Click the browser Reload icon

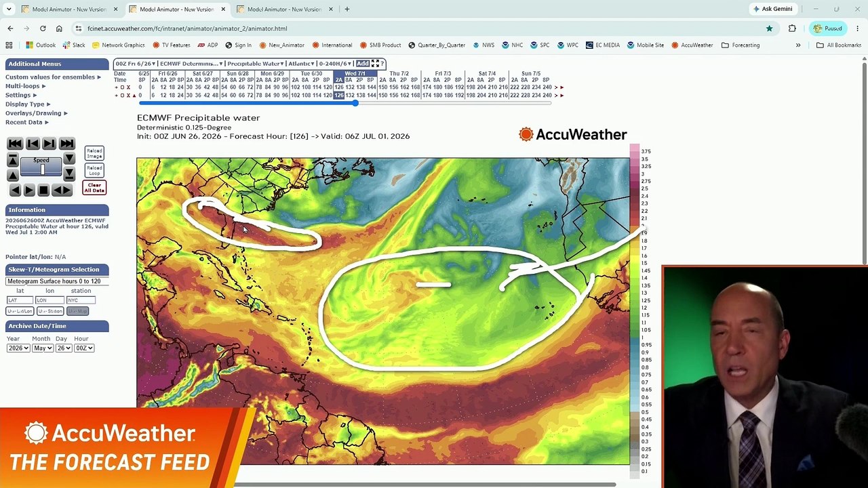point(43,28)
